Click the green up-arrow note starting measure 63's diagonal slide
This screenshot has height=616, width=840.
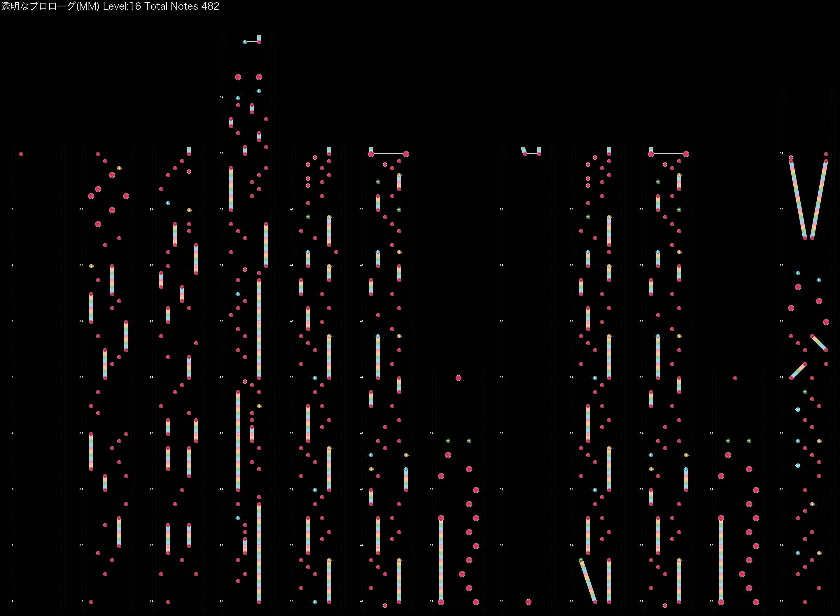581,560
